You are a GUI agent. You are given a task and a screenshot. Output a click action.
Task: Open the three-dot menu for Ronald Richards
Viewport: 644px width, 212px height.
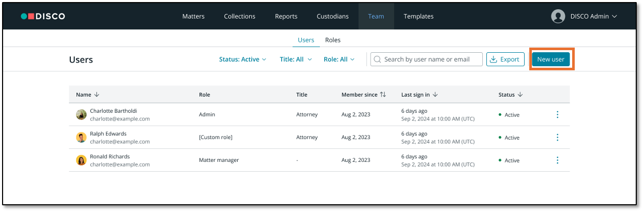pos(557,160)
